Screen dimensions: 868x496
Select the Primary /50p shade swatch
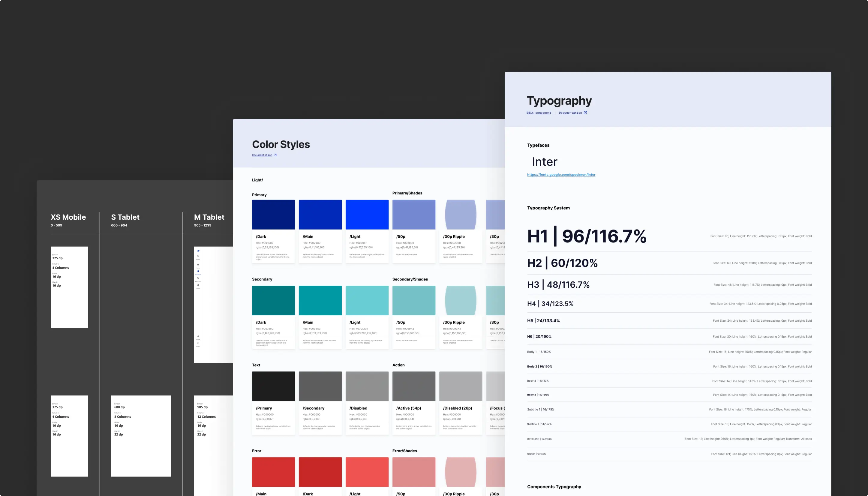pos(414,215)
